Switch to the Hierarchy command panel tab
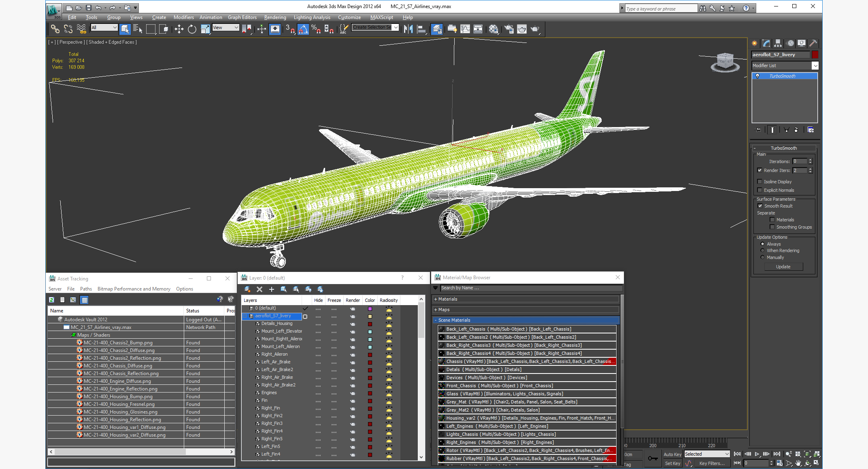This screenshot has height=469, width=868. (x=778, y=43)
